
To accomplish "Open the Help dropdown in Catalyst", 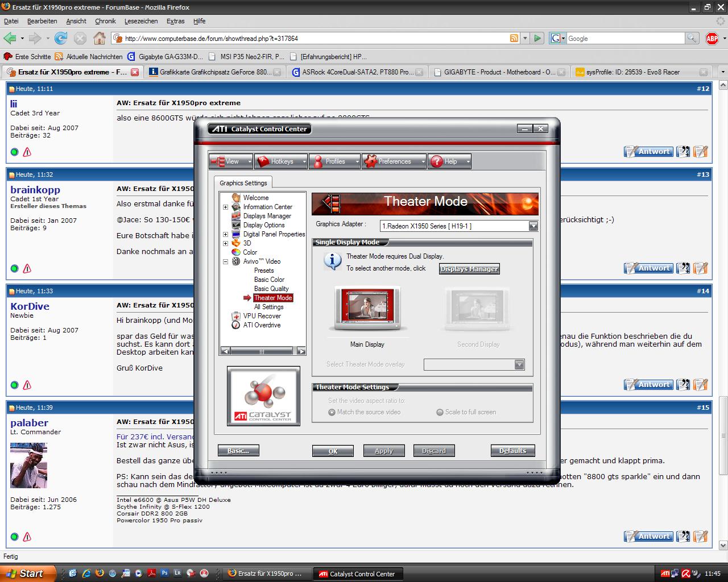I will [x=450, y=161].
